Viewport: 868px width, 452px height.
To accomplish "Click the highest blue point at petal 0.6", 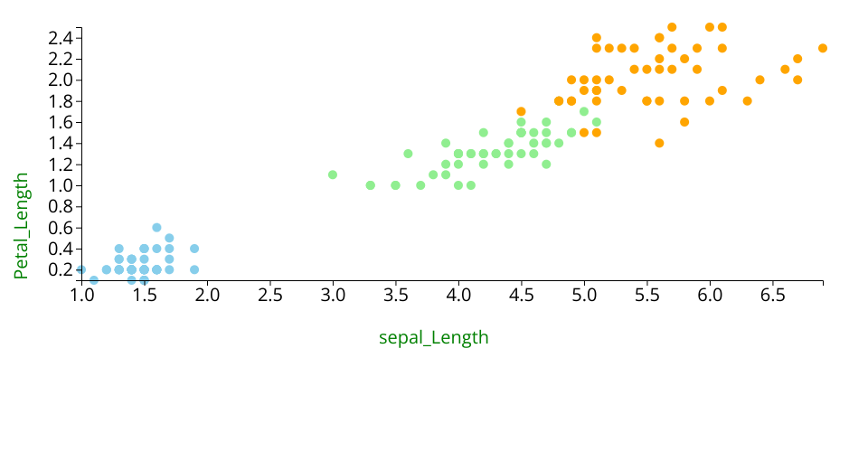I will coord(156,228).
